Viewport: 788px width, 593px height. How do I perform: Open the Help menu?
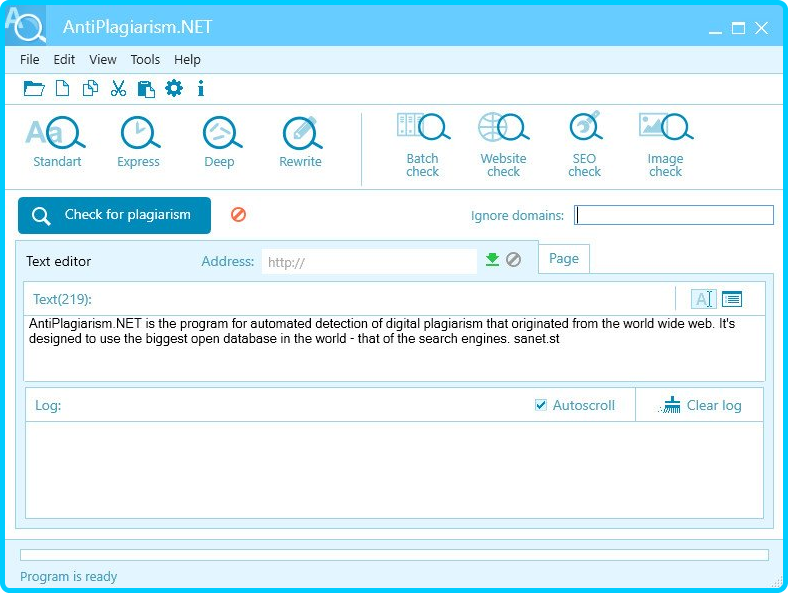(x=187, y=59)
